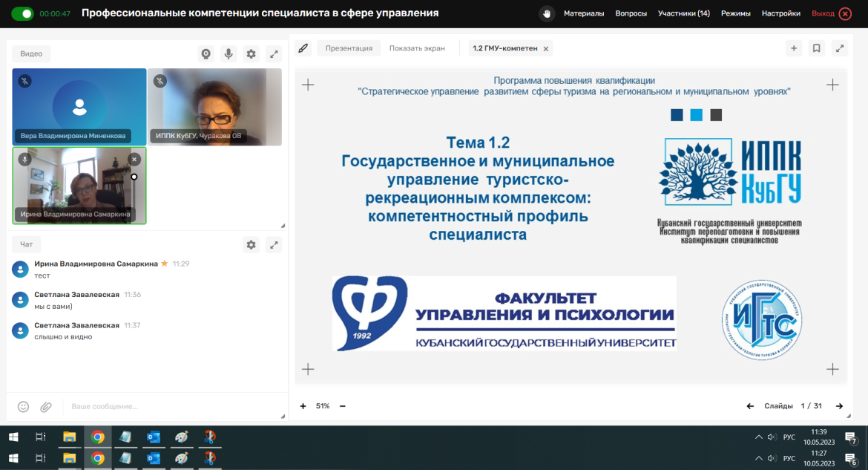Switch to the Показать экран tab
The height and width of the screenshot is (470, 868).
coord(417,48)
